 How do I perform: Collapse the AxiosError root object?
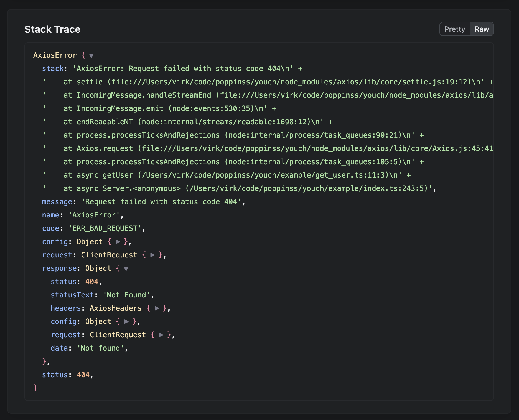tap(91, 56)
